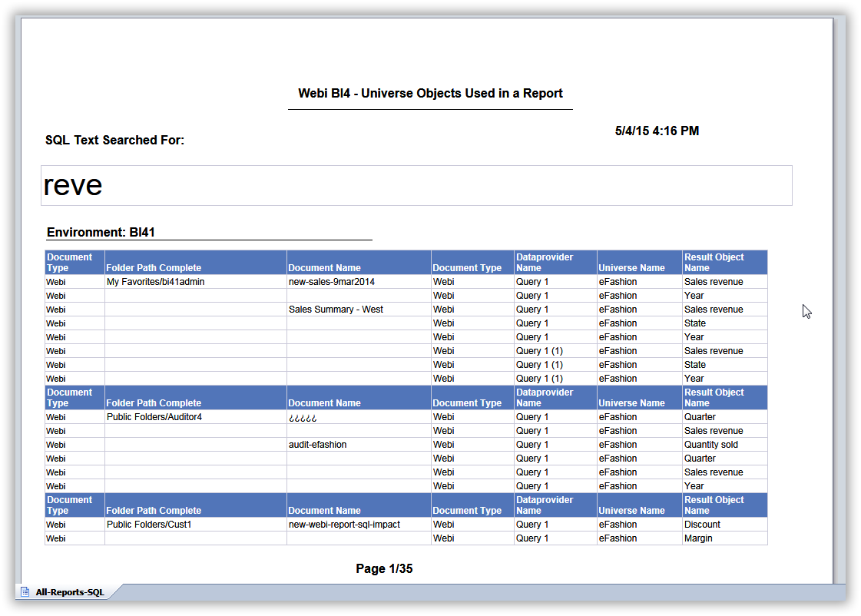Click the 'My Favorites/bi41admin' folder path cell

click(196, 282)
